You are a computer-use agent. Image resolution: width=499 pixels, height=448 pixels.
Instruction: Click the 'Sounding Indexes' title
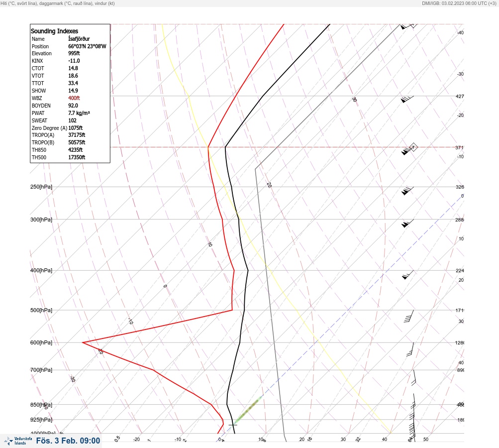point(54,31)
